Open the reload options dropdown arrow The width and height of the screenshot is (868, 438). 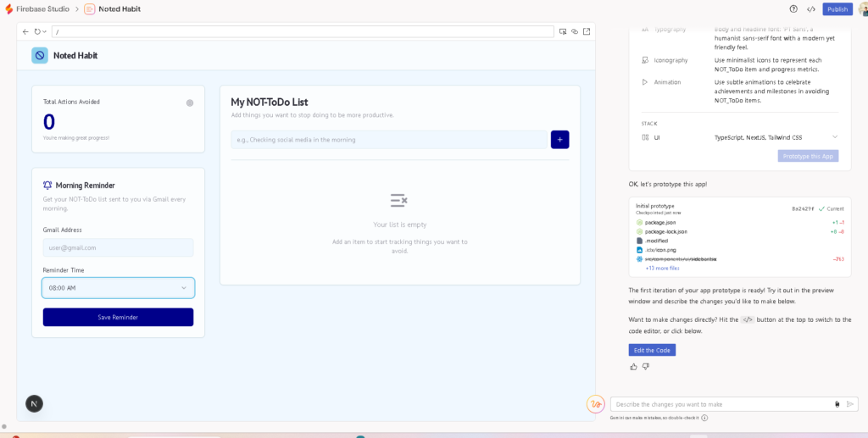(x=45, y=31)
